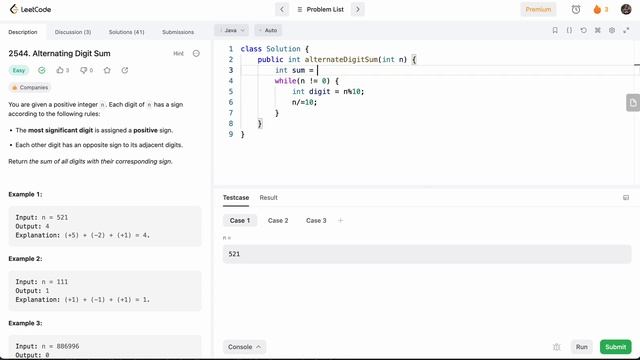
Task: Open the user profile avatar
Action: (626, 9)
